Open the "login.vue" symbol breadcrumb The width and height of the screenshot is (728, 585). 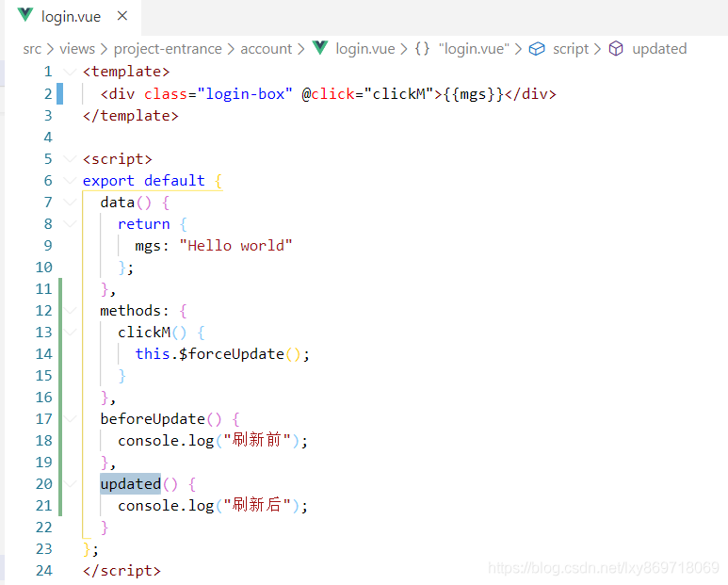[474, 49]
